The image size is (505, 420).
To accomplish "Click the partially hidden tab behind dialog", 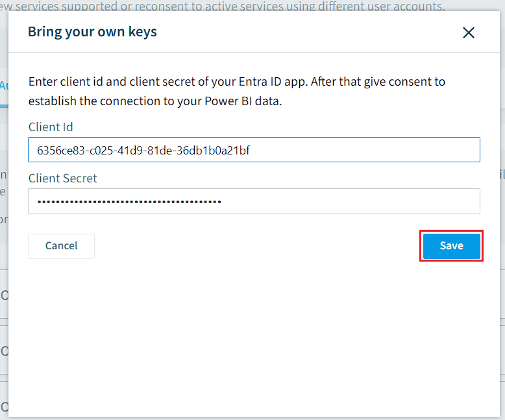I will (4, 86).
